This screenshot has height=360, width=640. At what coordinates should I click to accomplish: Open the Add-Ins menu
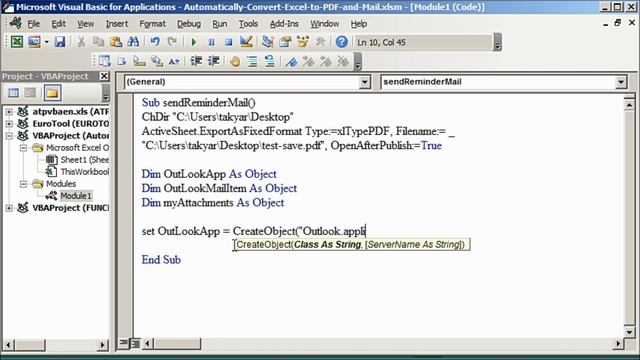pyautogui.click(x=284, y=24)
